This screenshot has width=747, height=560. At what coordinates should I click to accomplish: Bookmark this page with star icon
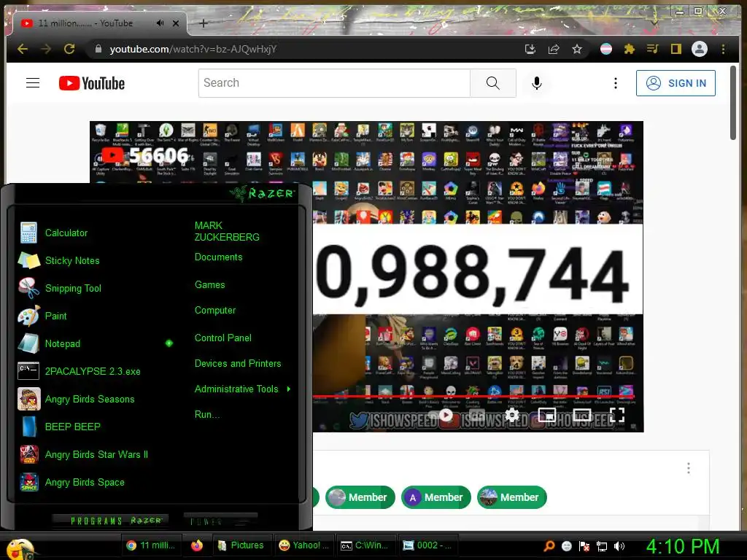(577, 49)
